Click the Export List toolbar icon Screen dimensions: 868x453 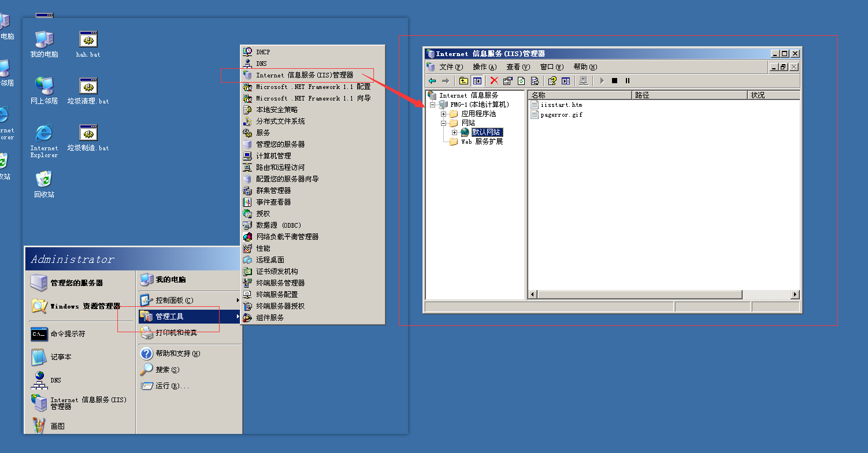535,81
